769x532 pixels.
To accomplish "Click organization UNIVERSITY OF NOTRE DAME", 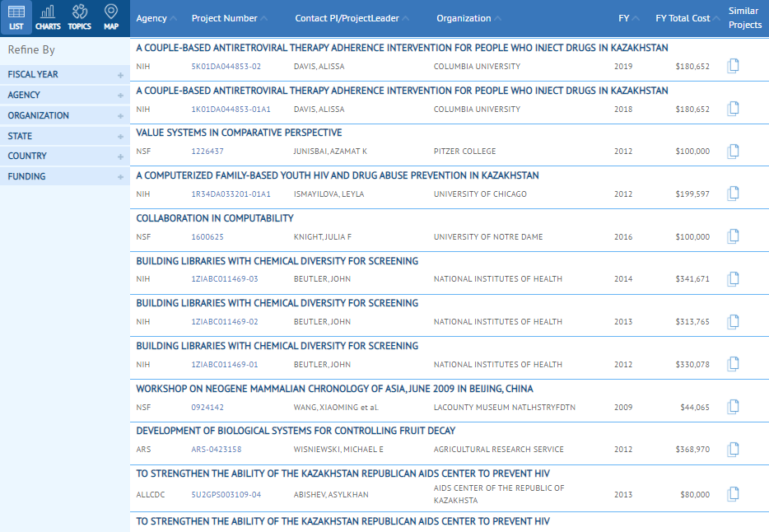I will (488, 237).
